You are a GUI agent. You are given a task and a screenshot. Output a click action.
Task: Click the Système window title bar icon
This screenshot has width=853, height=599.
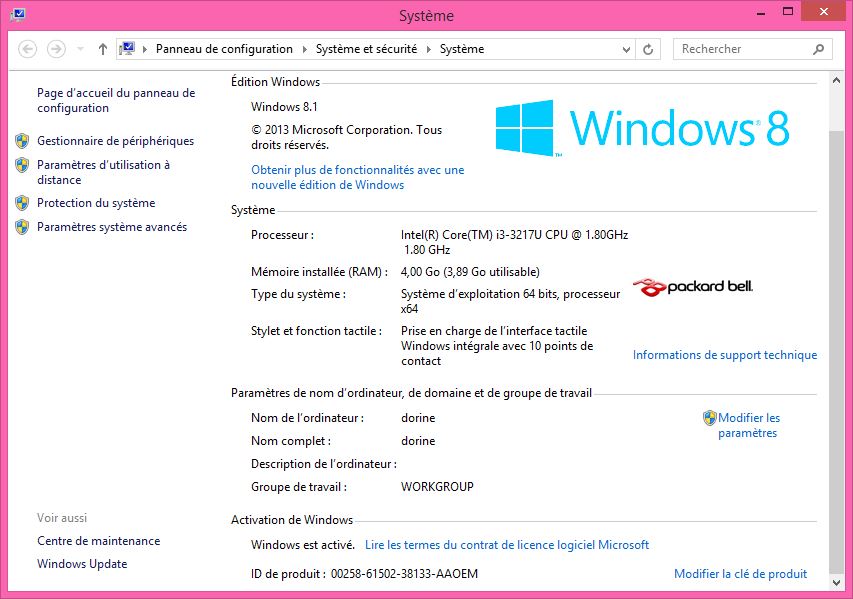(x=17, y=15)
